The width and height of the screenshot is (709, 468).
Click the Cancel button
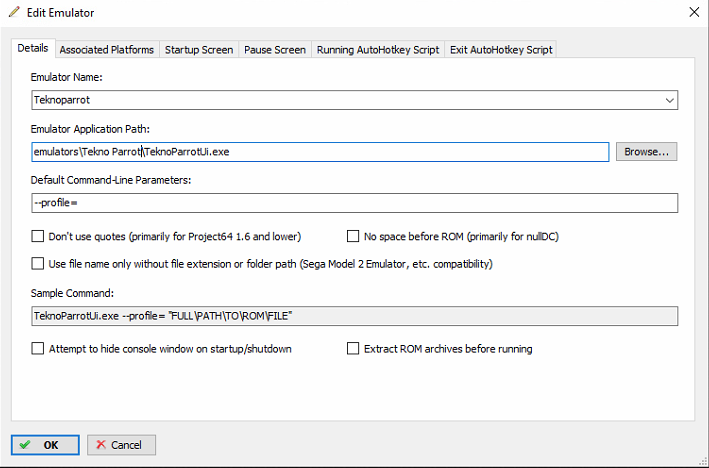click(121, 445)
